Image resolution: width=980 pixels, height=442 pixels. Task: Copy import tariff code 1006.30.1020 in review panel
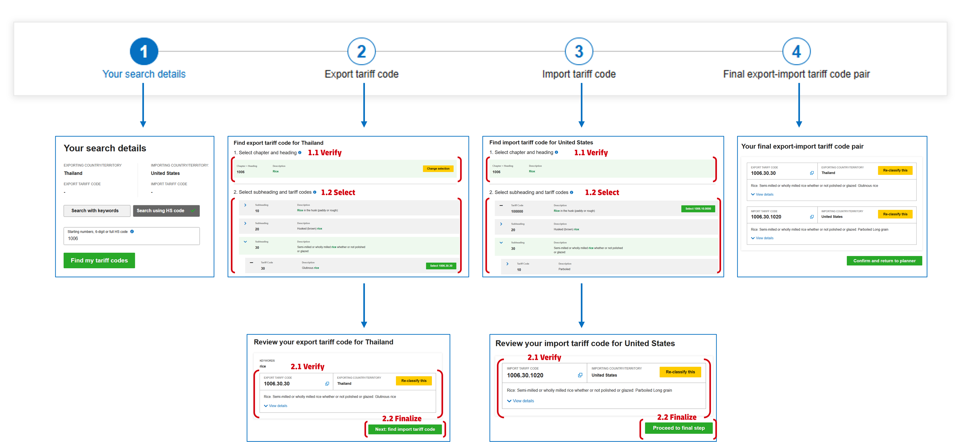click(580, 375)
